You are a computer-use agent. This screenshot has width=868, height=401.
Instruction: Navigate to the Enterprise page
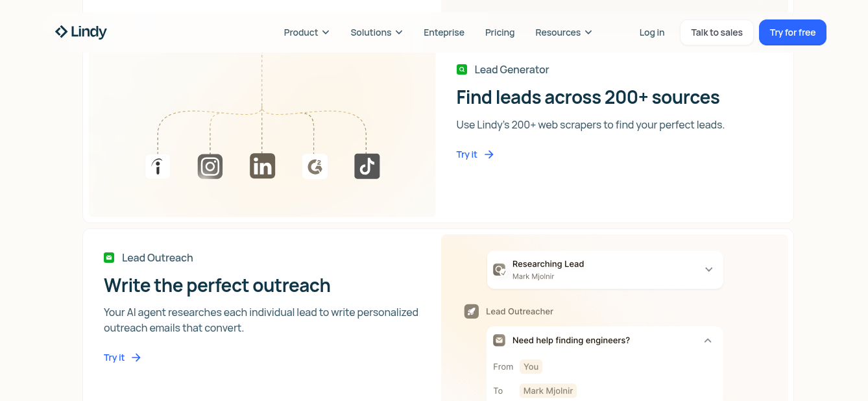click(x=444, y=32)
